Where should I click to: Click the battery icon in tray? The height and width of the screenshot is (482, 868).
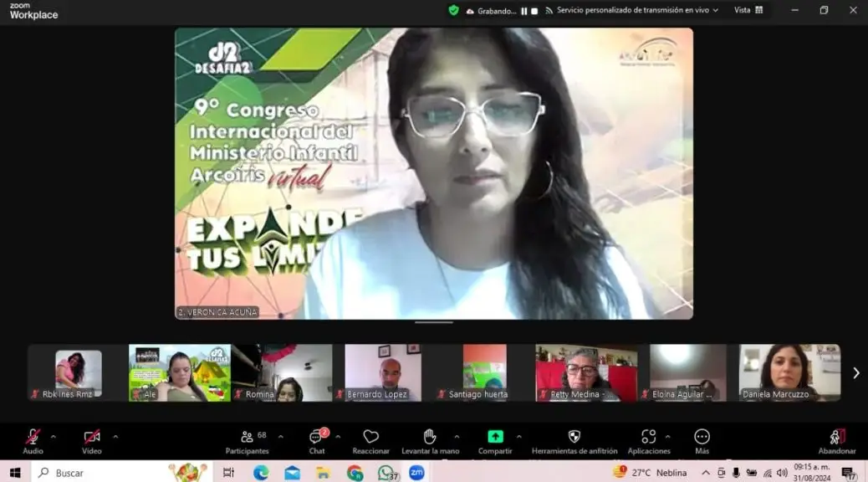point(751,473)
